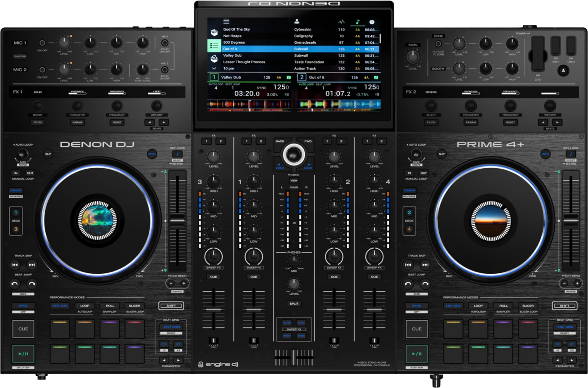Toggle Sync on the left deck
Image resolution: width=588 pixels, height=388 pixels.
click(23, 306)
